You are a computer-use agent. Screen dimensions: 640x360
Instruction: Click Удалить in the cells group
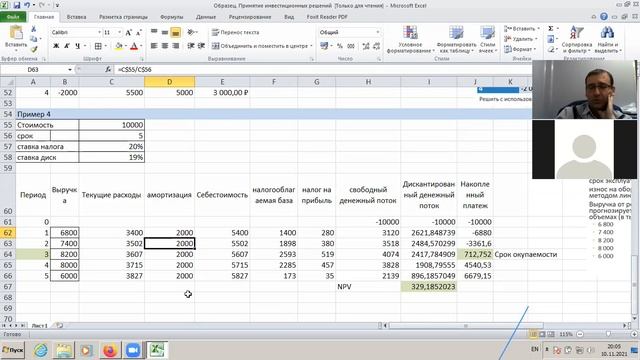point(519,39)
